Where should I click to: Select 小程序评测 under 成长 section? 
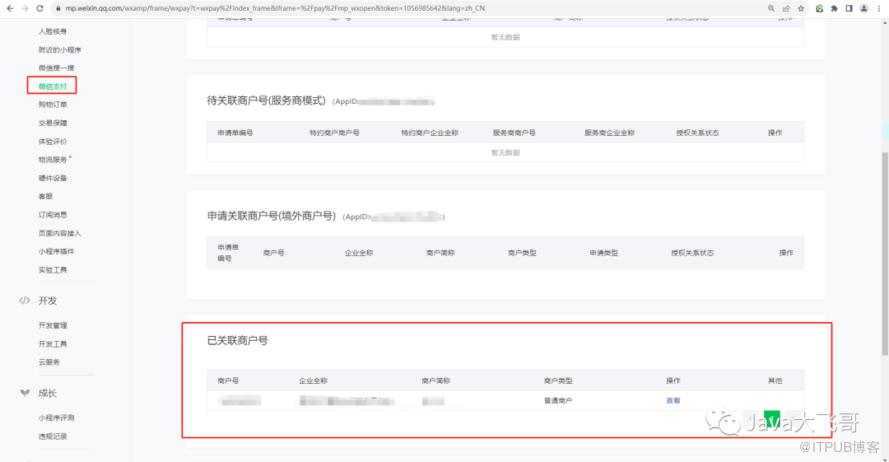point(56,418)
